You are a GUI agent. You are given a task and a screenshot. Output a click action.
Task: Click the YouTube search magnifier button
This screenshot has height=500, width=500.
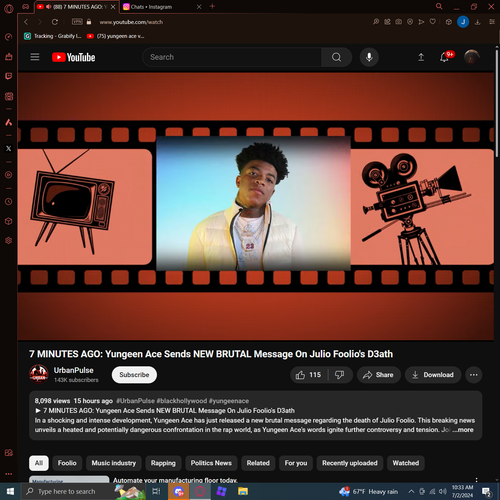click(336, 57)
